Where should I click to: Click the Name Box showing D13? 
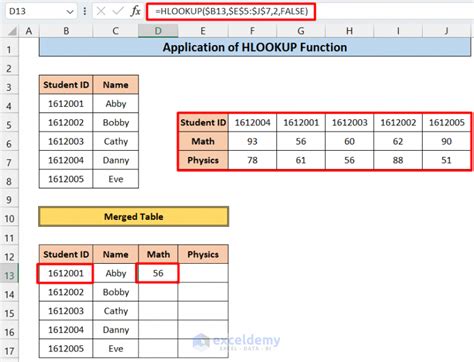[40, 11]
